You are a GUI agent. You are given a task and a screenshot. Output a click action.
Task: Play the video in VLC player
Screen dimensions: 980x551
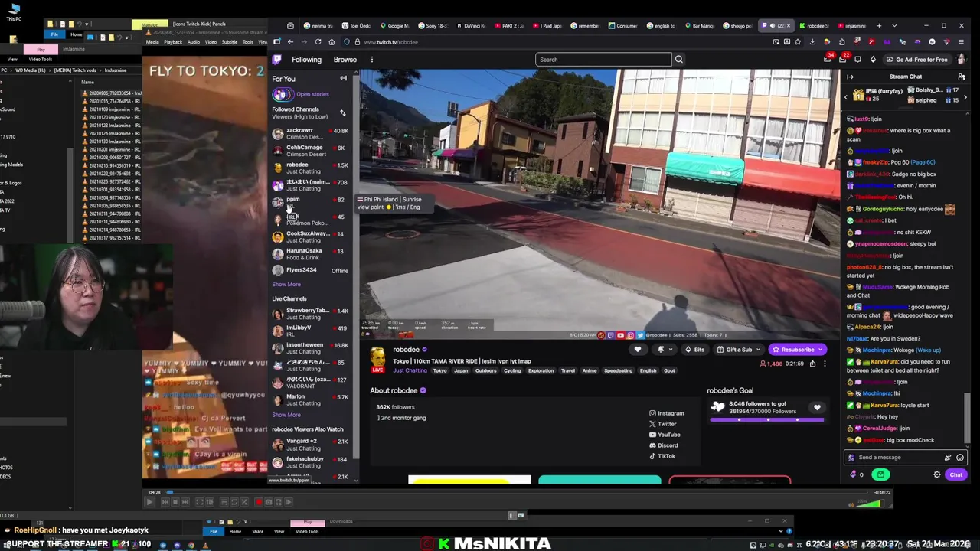pos(150,502)
